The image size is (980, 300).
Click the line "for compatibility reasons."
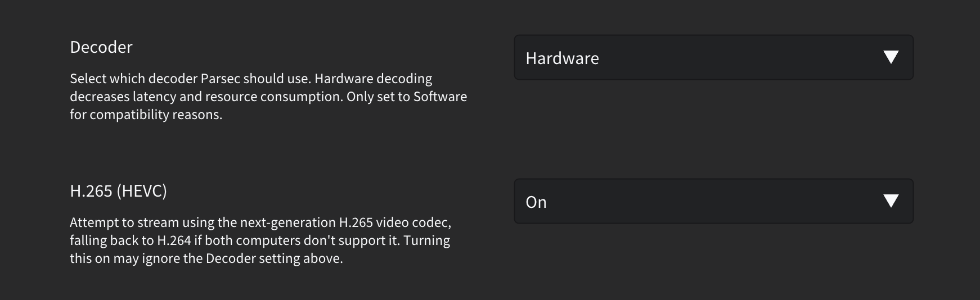(x=146, y=115)
